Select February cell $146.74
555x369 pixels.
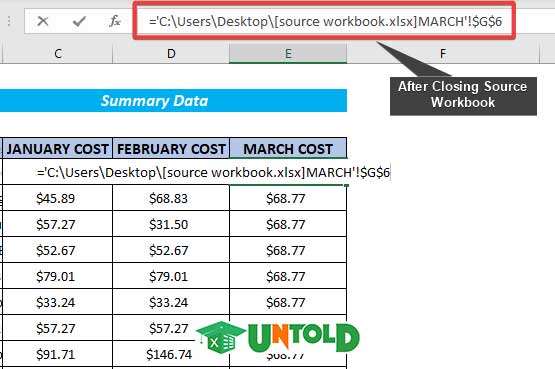[x=171, y=354]
